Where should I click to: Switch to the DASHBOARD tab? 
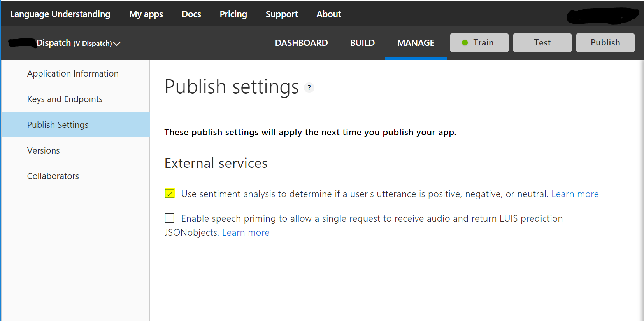click(302, 43)
